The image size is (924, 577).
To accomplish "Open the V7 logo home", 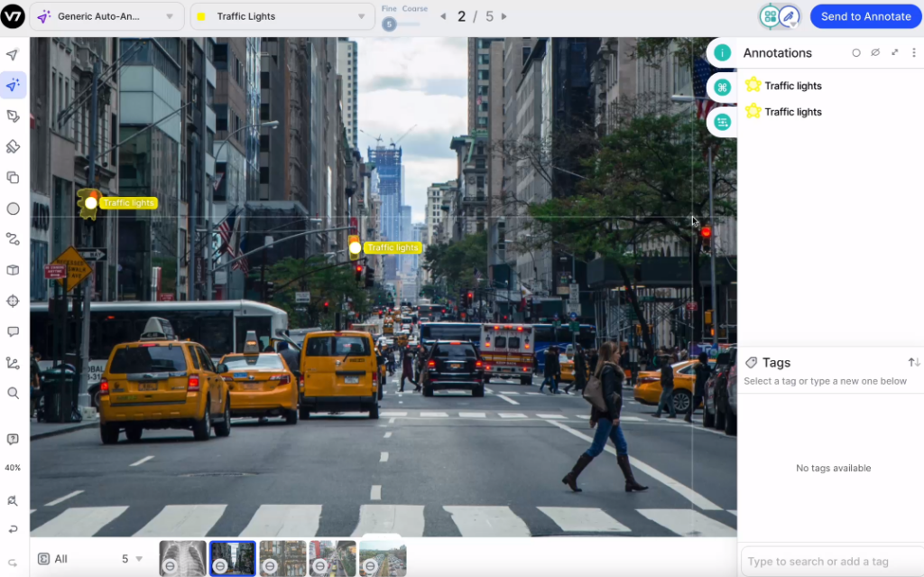I will click(13, 16).
